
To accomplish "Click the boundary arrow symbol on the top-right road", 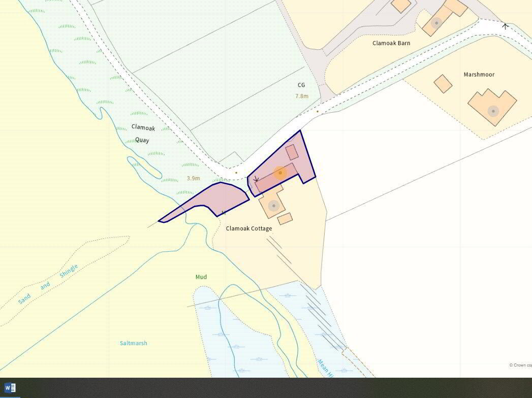I will 505,26.
